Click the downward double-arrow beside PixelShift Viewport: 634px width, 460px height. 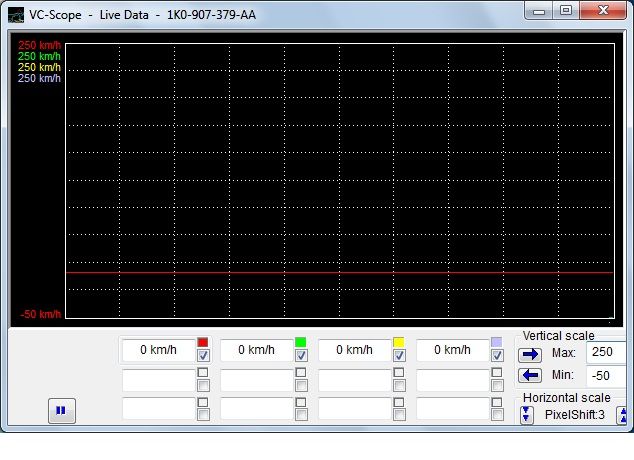[526, 414]
